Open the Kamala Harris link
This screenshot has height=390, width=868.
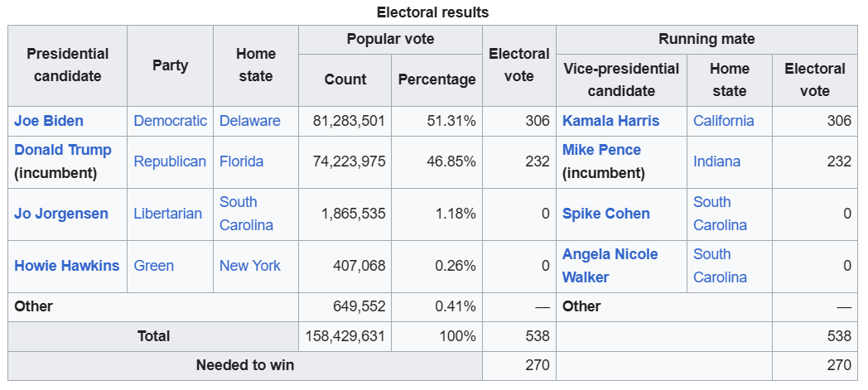tap(610, 121)
